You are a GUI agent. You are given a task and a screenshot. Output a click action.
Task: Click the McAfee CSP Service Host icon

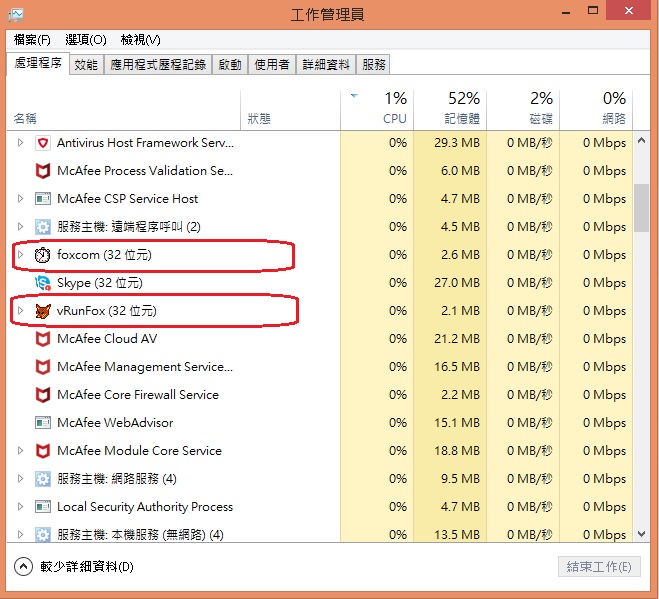[42, 199]
